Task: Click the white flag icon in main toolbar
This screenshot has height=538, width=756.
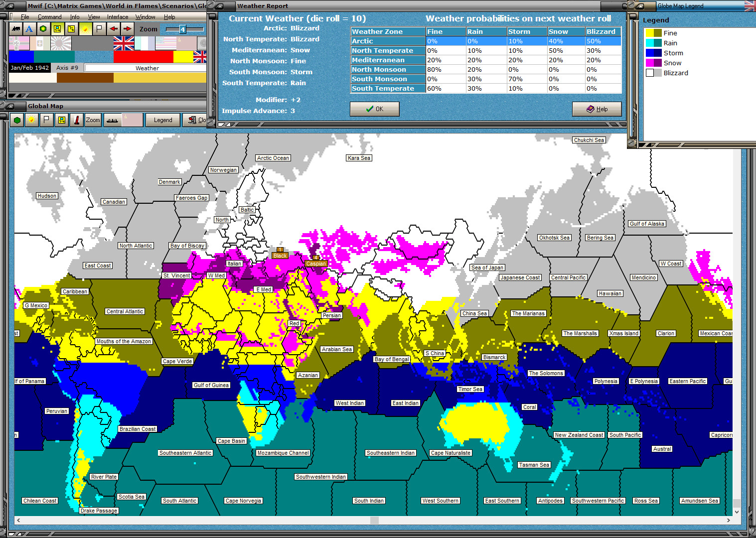Action: click(x=99, y=29)
